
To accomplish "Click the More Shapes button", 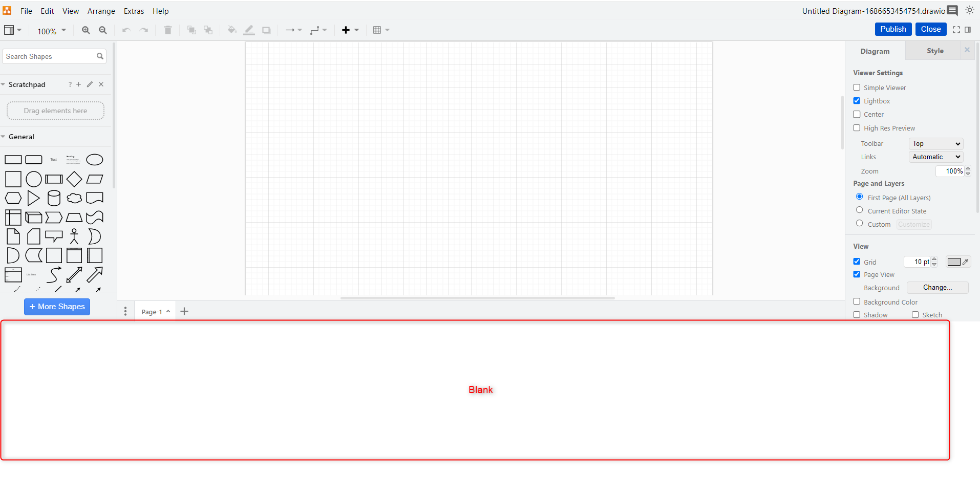I will click(57, 307).
